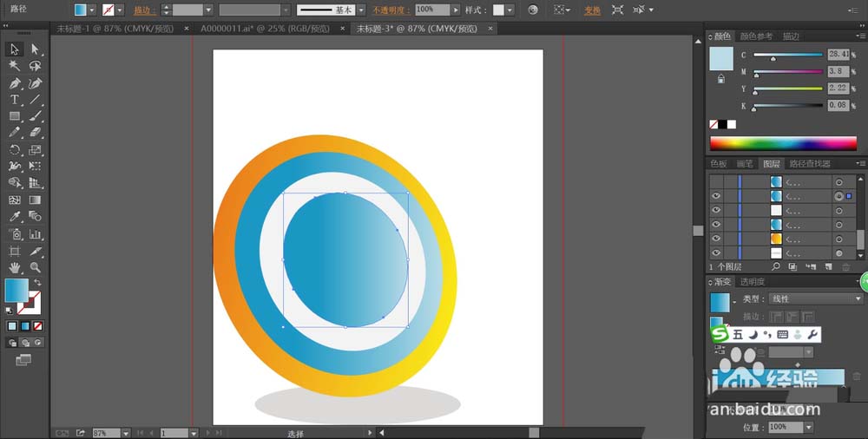Screen dimensions: 868x439
Task: Select the Scale tool
Action: (35, 149)
